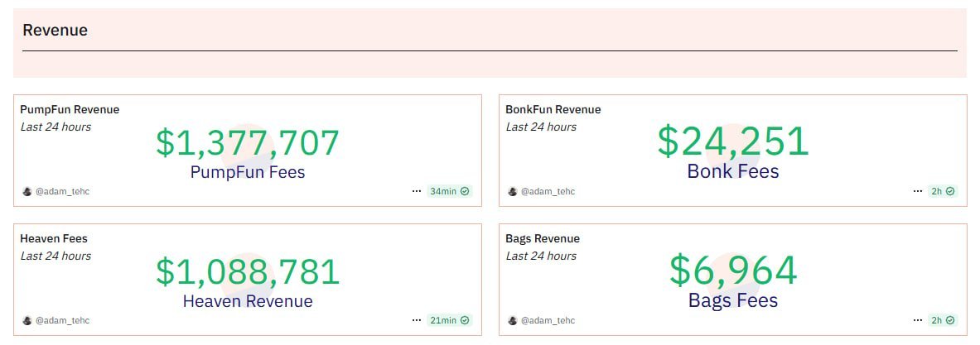Image resolution: width=980 pixels, height=345 pixels.
Task: Open the Heaven Fees card's three-dot menu
Action: click(x=417, y=321)
